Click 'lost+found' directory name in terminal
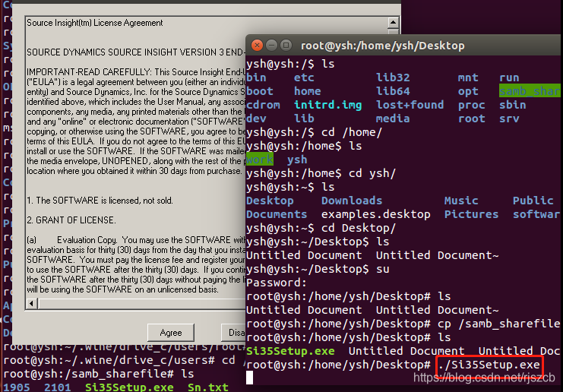Image resolution: width=563 pixels, height=392 pixels. click(x=410, y=105)
